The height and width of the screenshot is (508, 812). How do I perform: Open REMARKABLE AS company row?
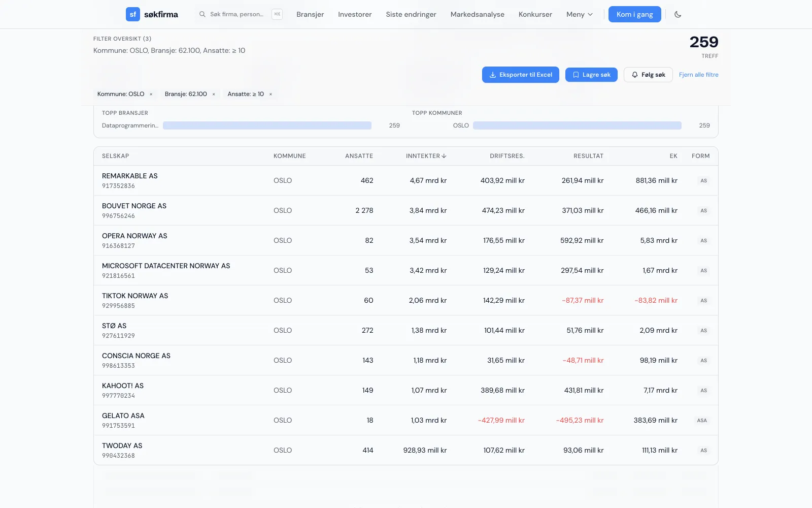[406, 180]
